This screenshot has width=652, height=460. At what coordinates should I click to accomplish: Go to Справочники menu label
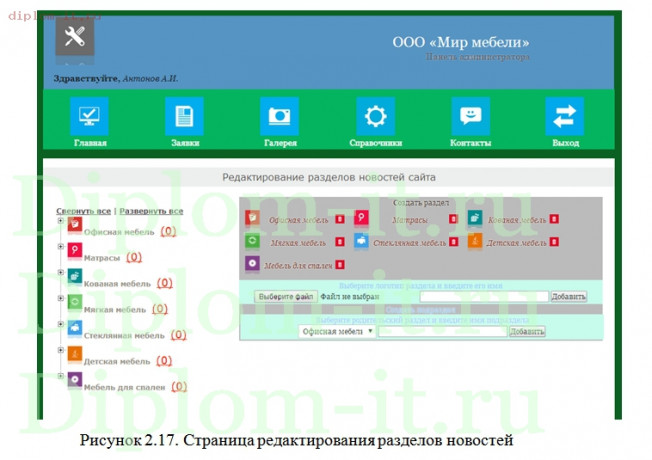click(x=375, y=143)
